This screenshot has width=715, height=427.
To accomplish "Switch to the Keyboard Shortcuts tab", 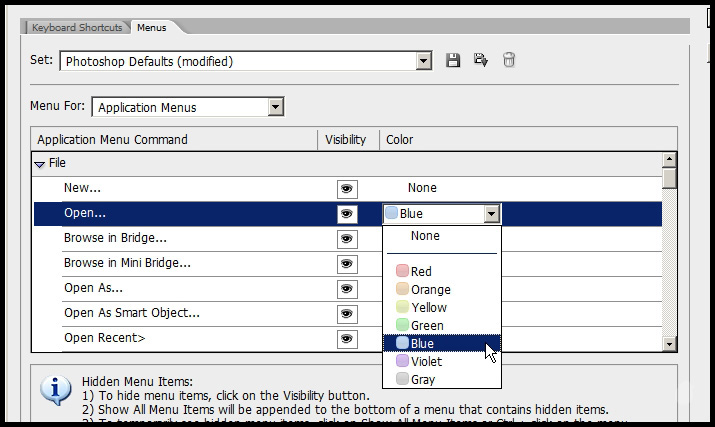I will (77, 27).
